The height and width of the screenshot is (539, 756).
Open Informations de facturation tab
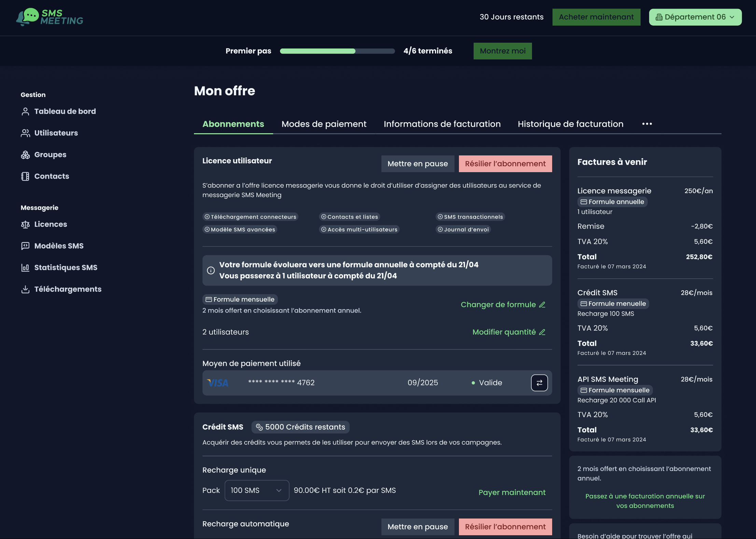(442, 124)
